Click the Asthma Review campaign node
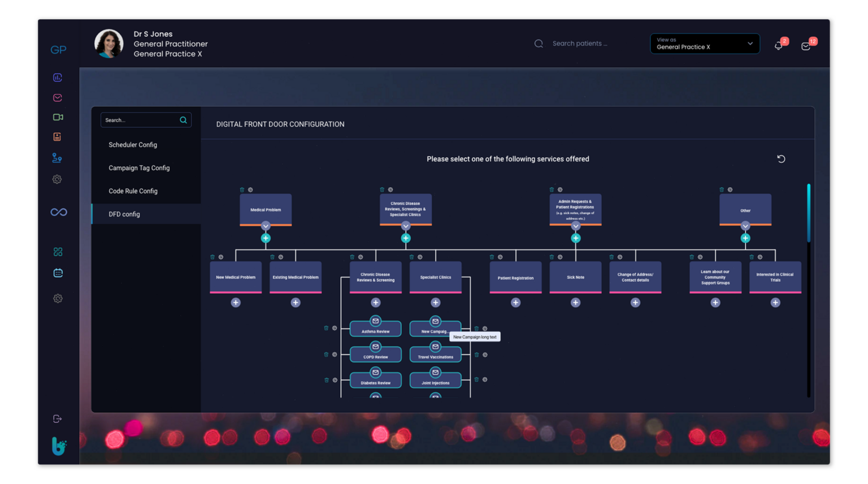 coord(375,330)
